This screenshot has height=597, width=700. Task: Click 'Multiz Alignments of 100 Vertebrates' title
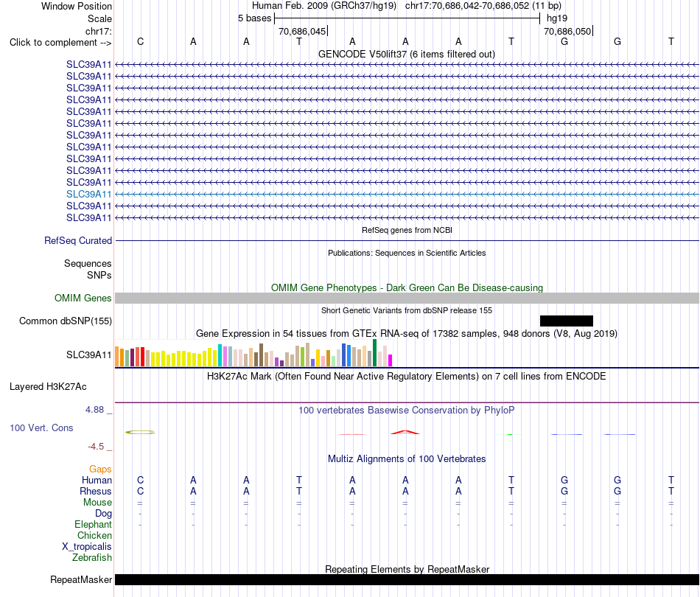[x=407, y=459]
